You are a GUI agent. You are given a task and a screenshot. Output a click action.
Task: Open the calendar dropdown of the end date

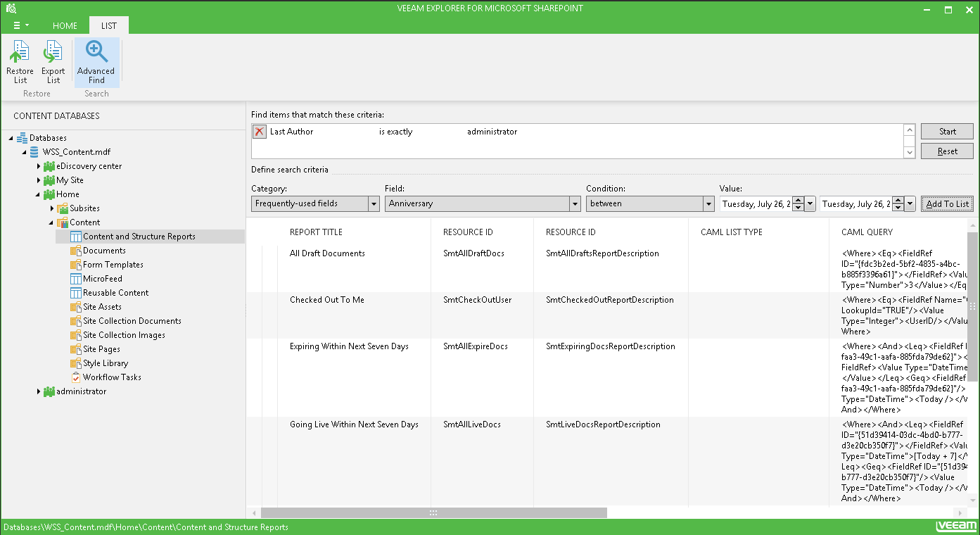[x=910, y=203]
